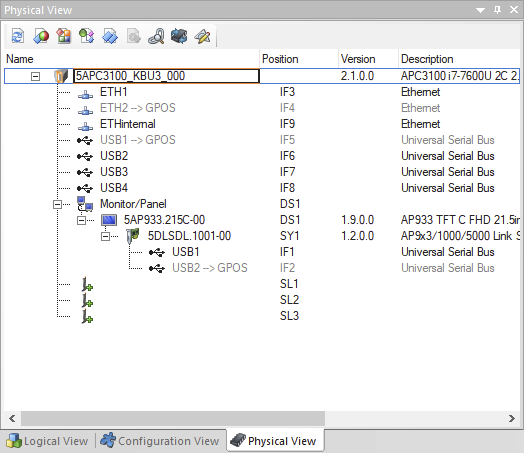Click version 2.1.0.0 cell
Viewport: 524px width, 453px height.
357,76
